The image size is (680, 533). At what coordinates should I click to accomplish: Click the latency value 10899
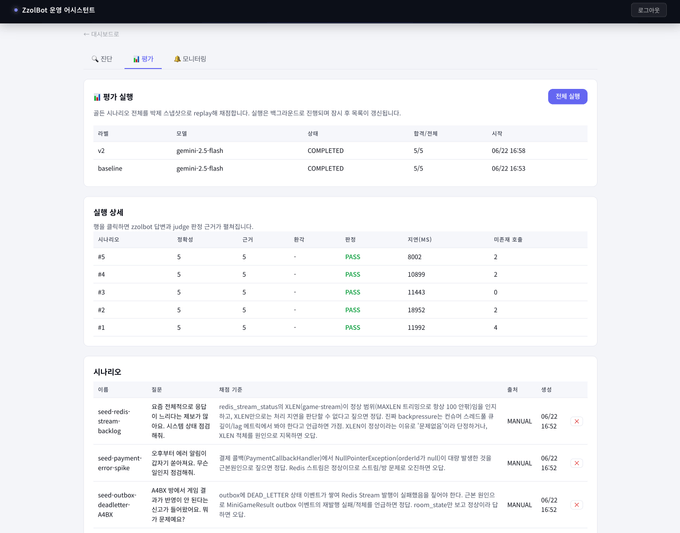pyautogui.click(x=416, y=275)
